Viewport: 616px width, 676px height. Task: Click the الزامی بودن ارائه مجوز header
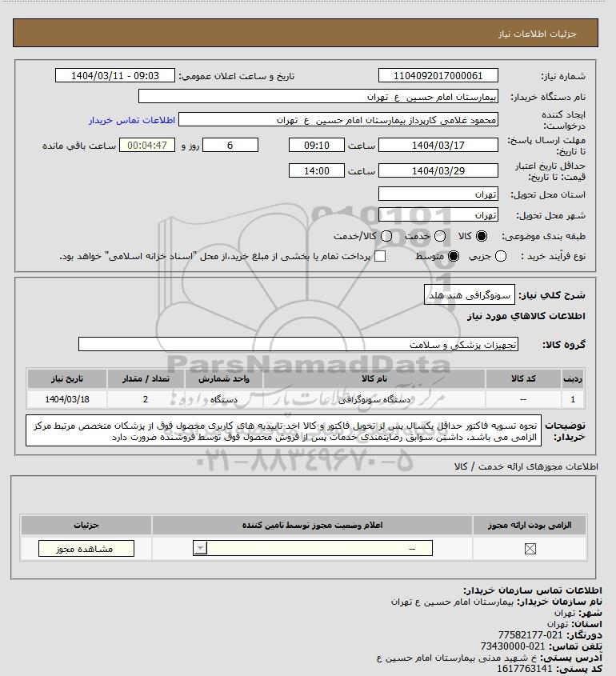click(x=530, y=525)
